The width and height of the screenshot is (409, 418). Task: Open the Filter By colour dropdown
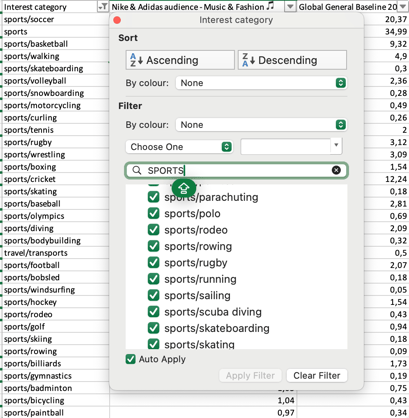[x=261, y=125]
